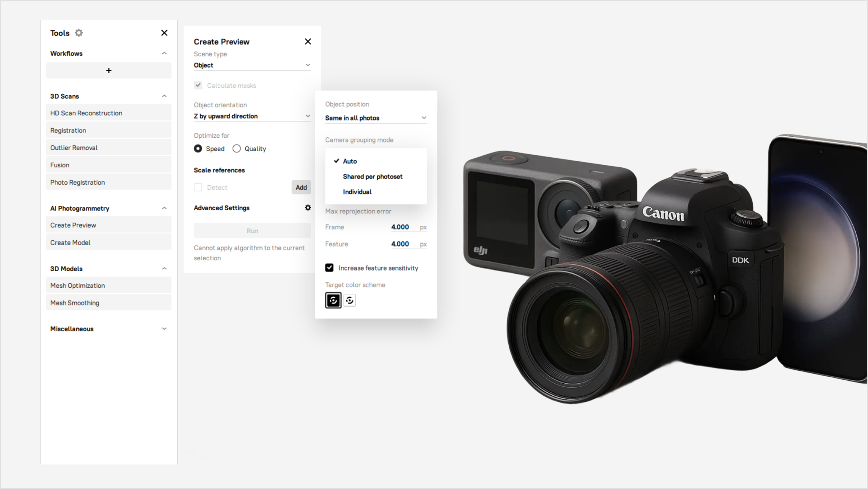Image resolution: width=868 pixels, height=489 pixels.
Task: Click the Add scale reference button
Action: coord(301,187)
